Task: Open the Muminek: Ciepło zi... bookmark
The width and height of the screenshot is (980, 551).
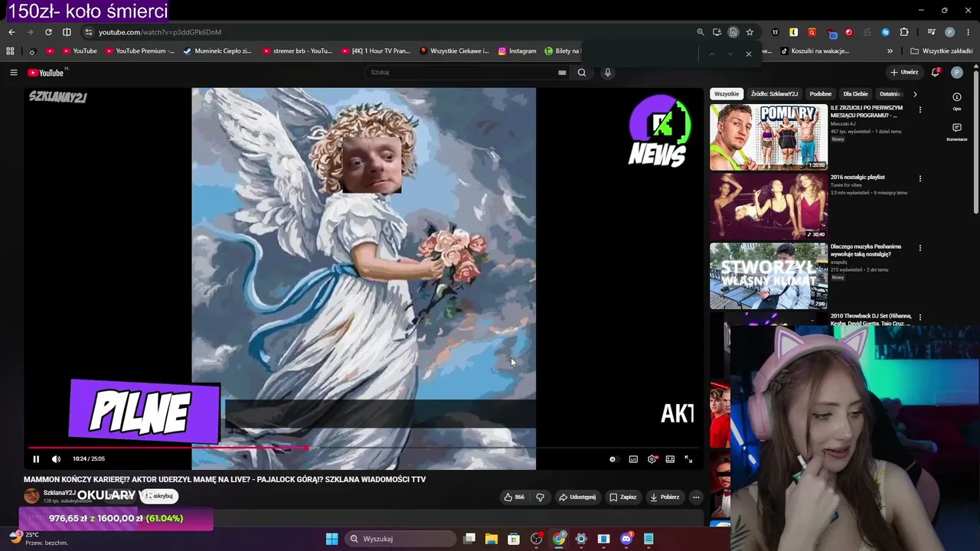Action: tap(217, 51)
